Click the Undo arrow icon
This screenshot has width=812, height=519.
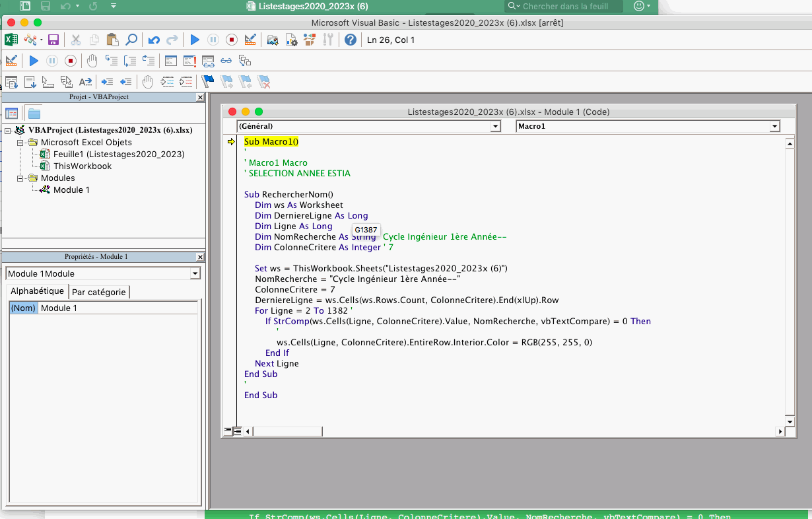[x=154, y=40]
